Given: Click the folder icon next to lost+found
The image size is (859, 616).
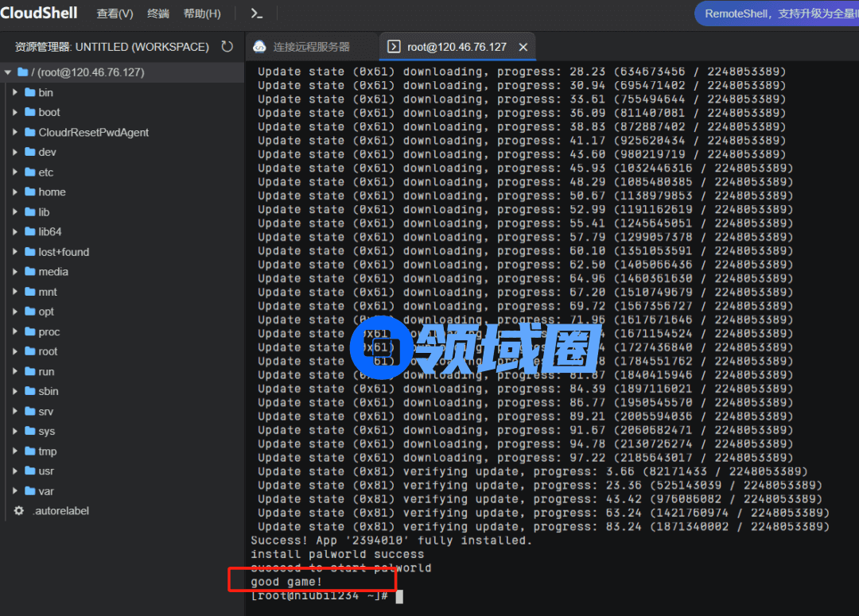Looking at the screenshot, I should tap(30, 252).
